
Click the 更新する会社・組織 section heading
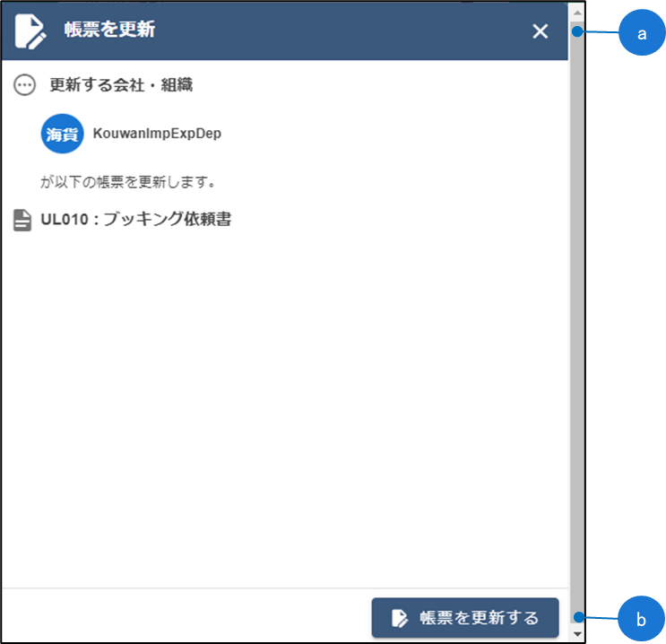coord(121,85)
